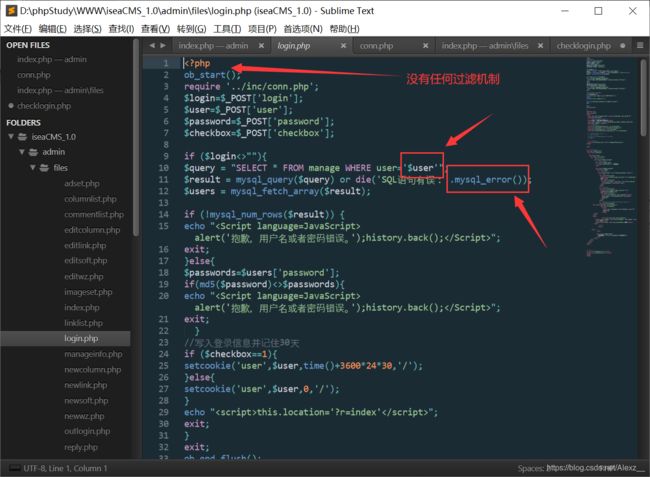Minimize the Sublime Text window
Screen dimensions: 650x477
tap(565, 11)
